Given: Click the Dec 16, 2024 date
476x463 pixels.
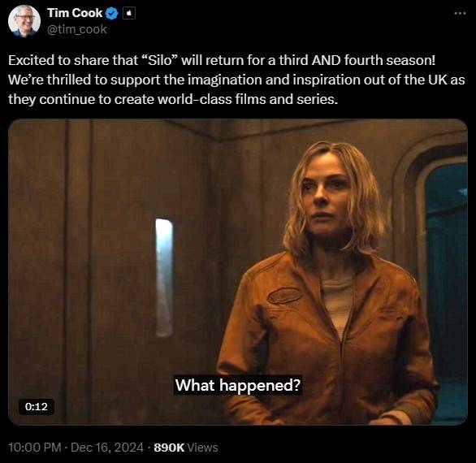Looking at the screenshot, I should coord(107,448).
